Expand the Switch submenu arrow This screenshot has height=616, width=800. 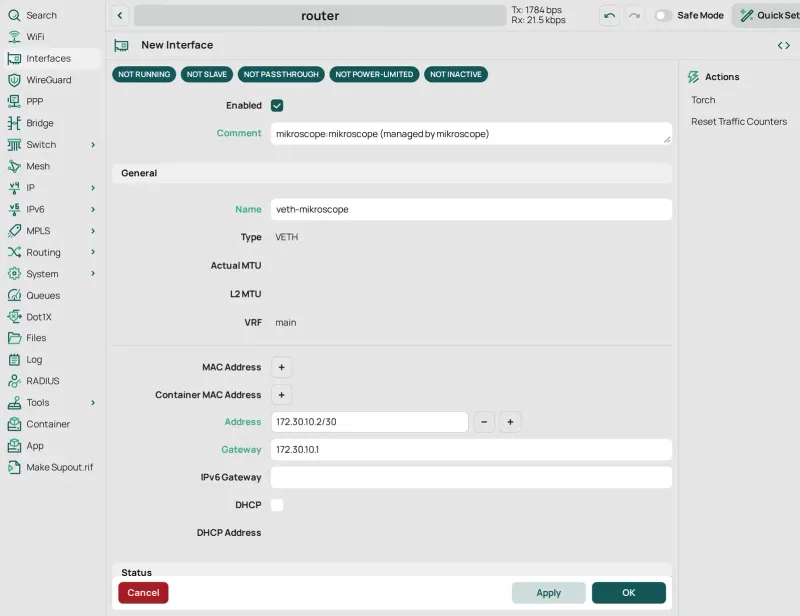(x=93, y=145)
